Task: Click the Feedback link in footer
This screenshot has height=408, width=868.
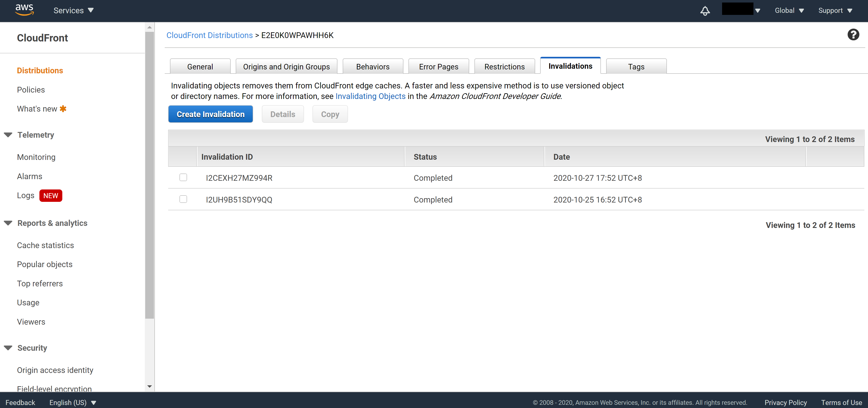Action: pyautogui.click(x=20, y=402)
